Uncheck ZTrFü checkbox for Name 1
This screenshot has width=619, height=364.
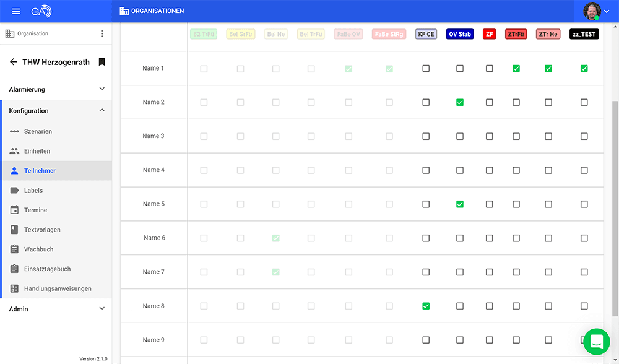click(516, 68)
